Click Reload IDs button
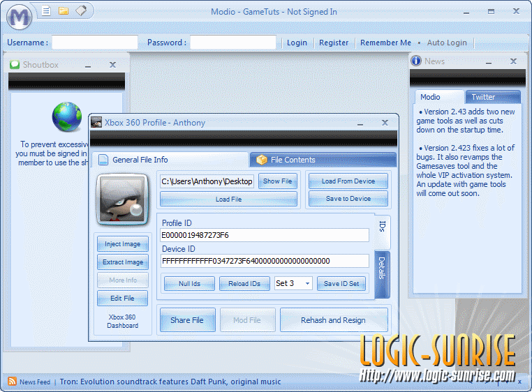The height and width of the screenshot is (392, 532). [244, 283]
